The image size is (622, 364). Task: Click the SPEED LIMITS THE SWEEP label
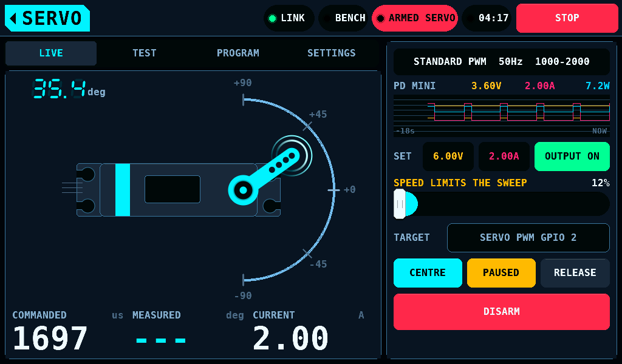click(460, 183)
